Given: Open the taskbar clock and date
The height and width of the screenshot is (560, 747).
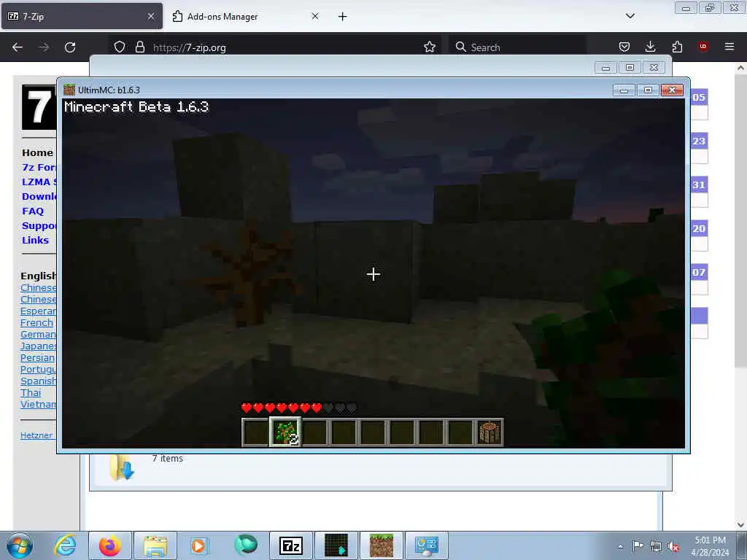Looking at the screenshot, I should pos(710,546).
